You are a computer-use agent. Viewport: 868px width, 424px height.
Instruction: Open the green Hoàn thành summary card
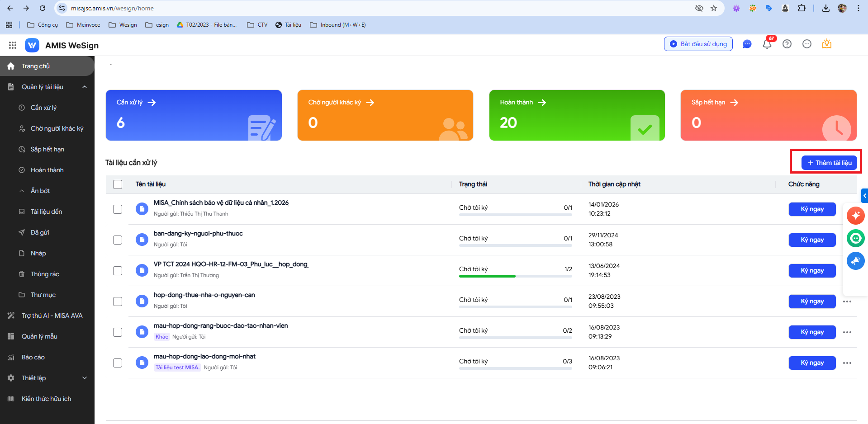coord(577,115)
